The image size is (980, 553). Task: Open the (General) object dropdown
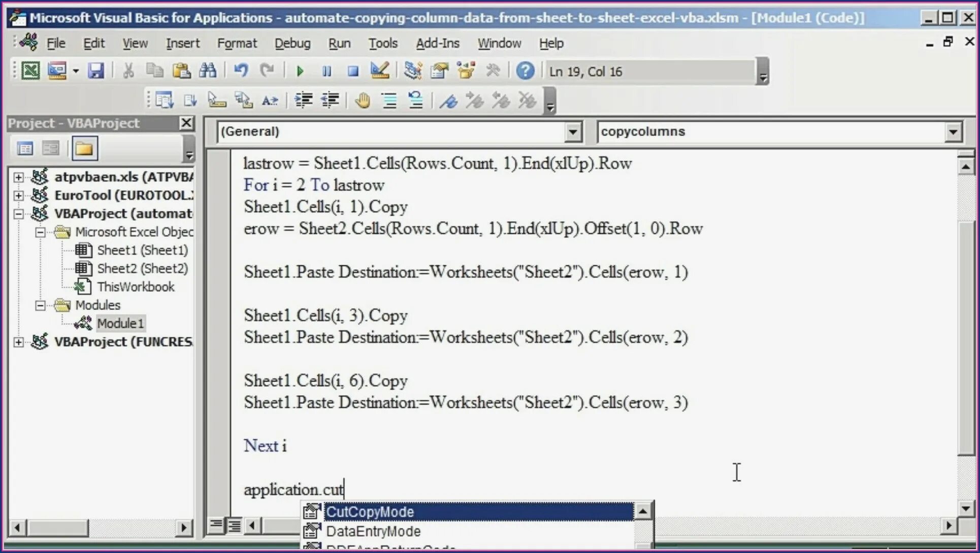572,132
